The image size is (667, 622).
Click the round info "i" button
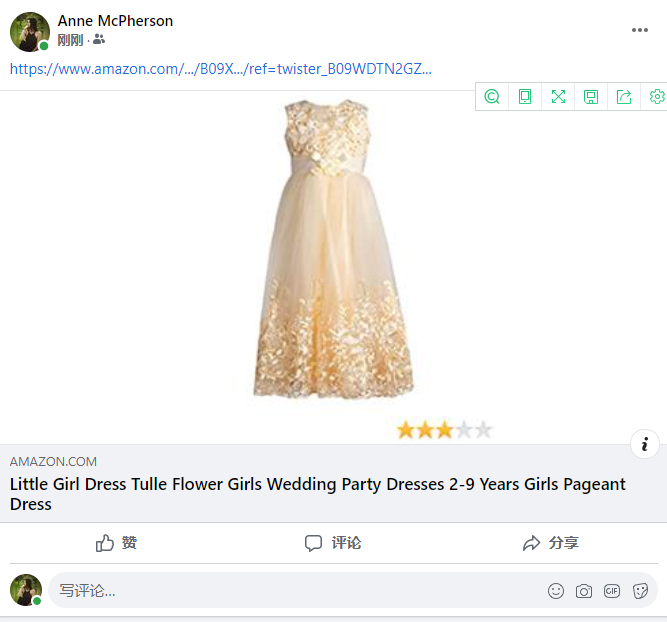coord(645,444)
